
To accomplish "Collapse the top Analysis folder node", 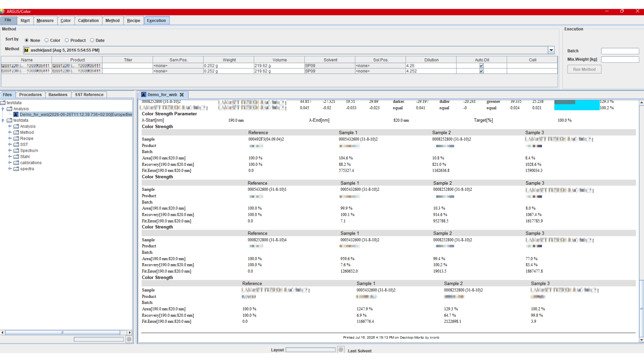I will (x=3, y=109).
